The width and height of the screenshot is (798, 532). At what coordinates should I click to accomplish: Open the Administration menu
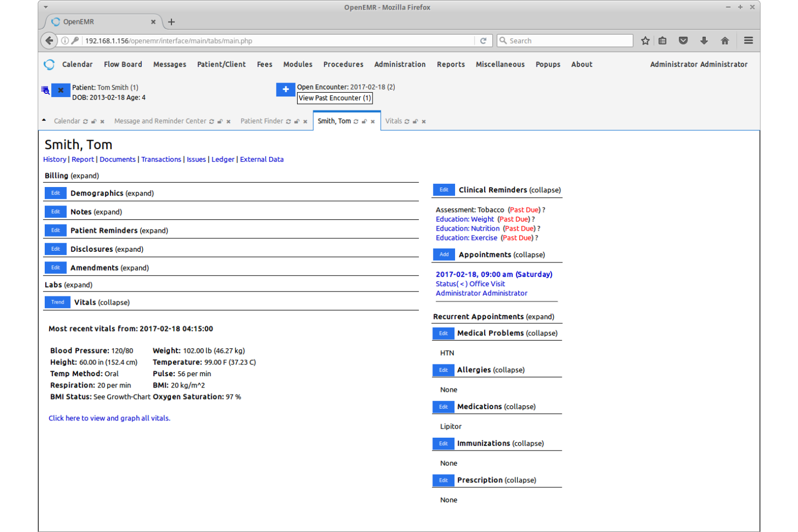tap(400, 64)
